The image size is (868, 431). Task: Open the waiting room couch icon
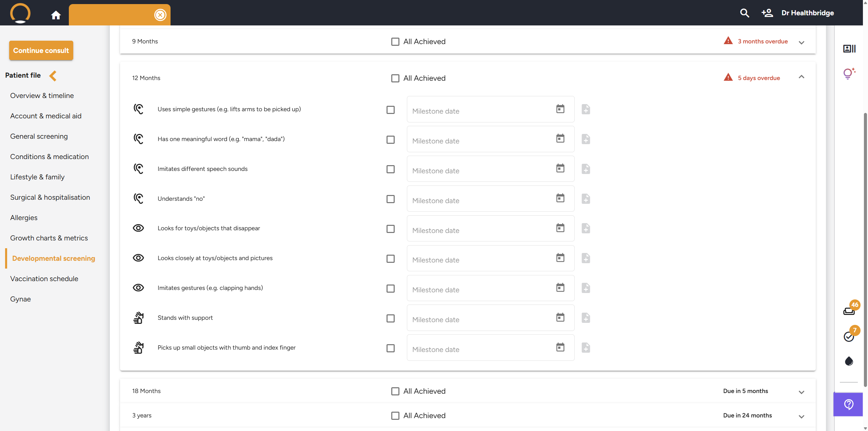point(849,311)
